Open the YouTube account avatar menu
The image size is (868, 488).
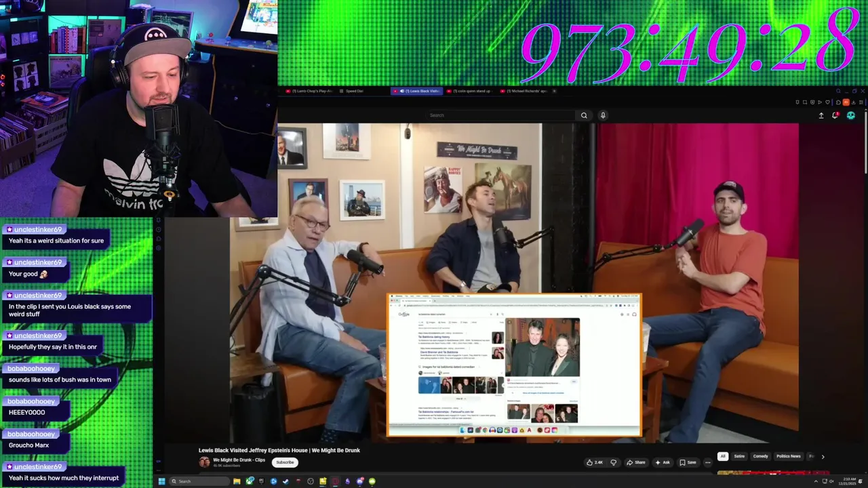click(851, 116)
